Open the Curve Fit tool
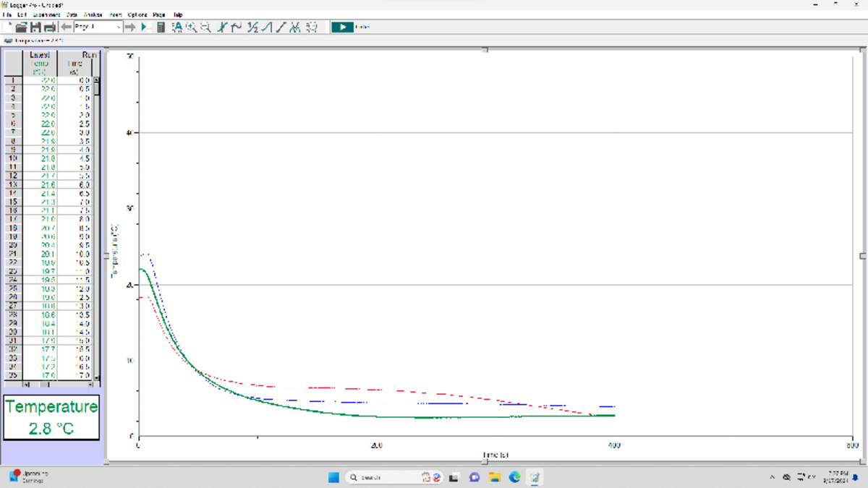Viewport: 868px width, 488px height. point(297,27)
